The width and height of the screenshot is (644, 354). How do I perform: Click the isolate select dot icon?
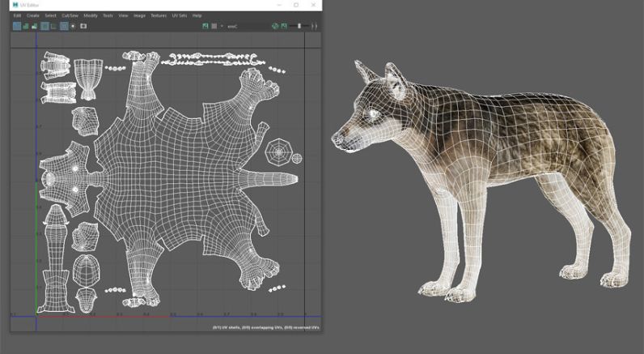[73, 26]
